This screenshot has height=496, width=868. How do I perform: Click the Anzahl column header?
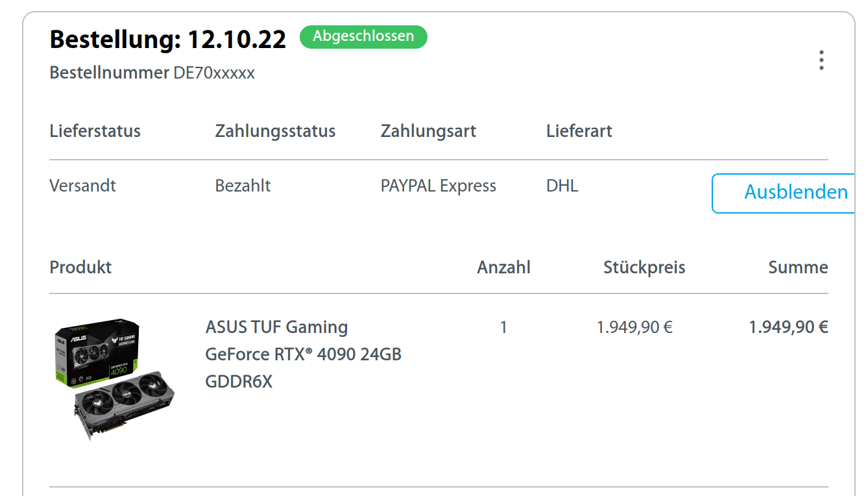coord(503,267)
